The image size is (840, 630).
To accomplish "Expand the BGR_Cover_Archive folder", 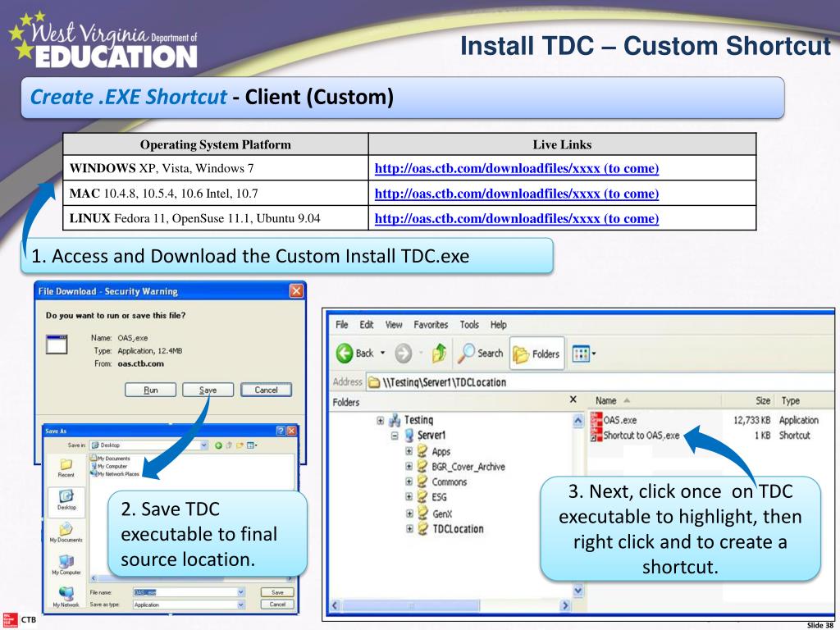I will tap(409, 467).
